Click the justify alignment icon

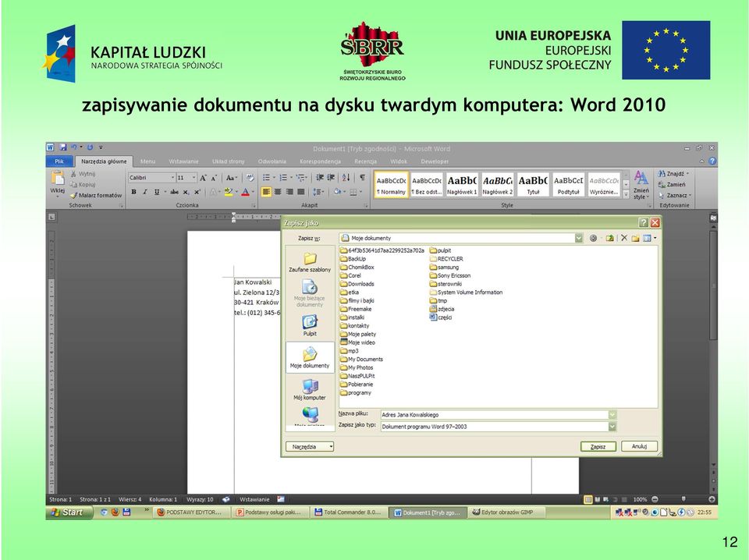(301, 192)
